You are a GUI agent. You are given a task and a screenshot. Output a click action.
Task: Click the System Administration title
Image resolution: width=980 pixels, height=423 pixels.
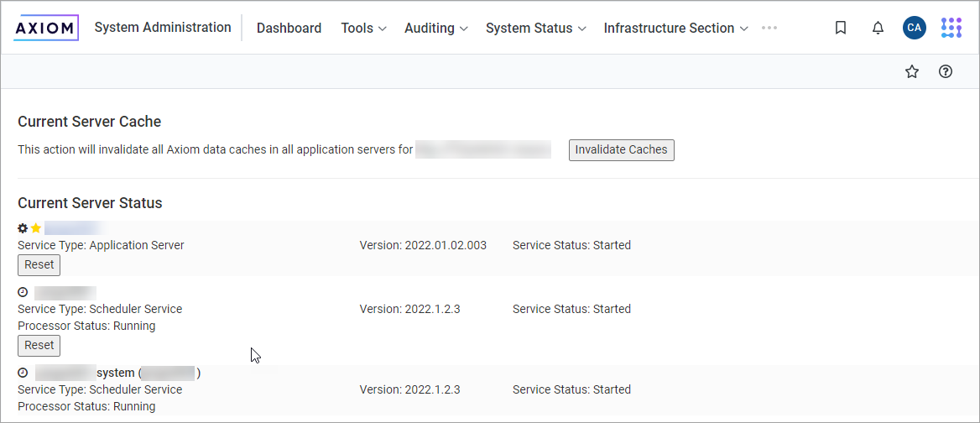[163, 28]
